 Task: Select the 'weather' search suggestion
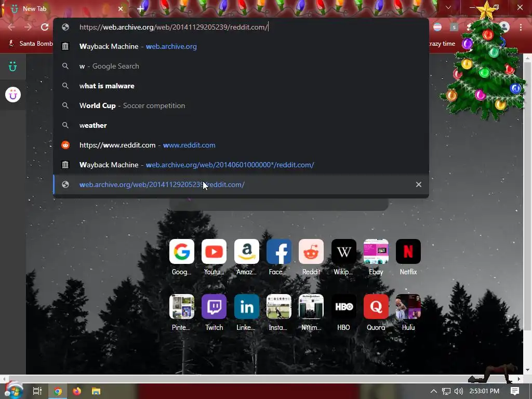pos(241,125)
